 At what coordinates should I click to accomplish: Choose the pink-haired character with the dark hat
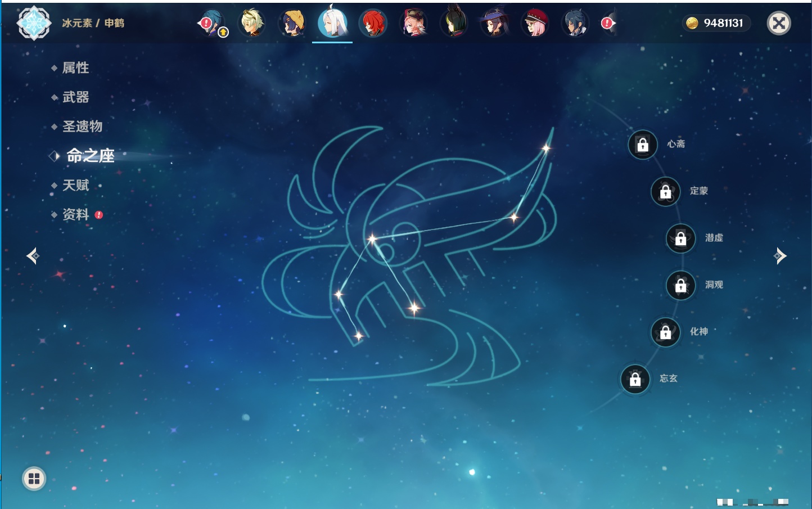tap(413, 23)
